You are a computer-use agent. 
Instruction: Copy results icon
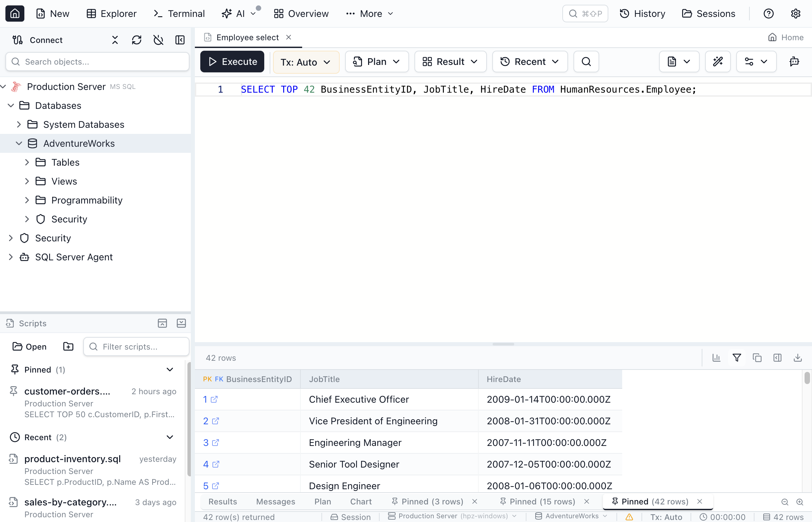pos(757,358)
